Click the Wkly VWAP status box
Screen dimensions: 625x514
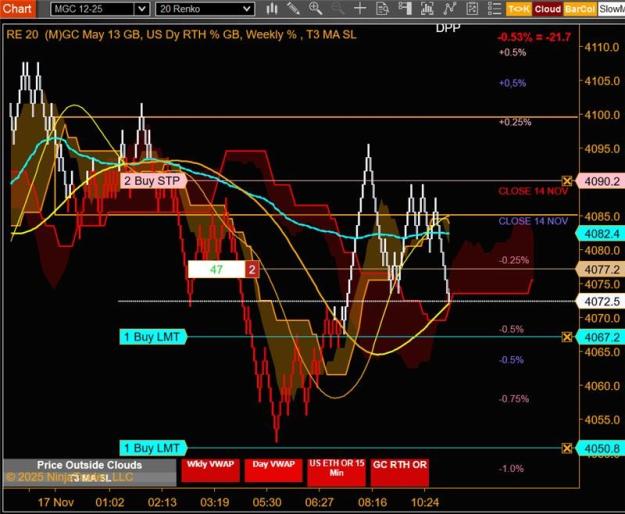[210, 471]
